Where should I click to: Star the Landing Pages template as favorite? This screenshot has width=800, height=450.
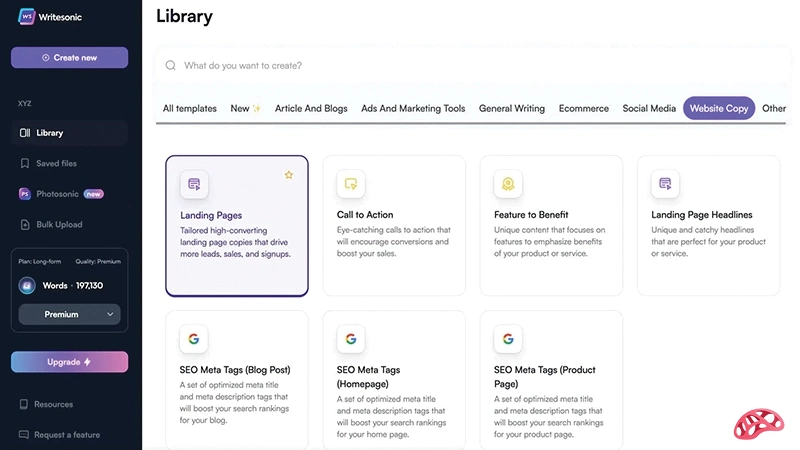(x=289, y=175)
